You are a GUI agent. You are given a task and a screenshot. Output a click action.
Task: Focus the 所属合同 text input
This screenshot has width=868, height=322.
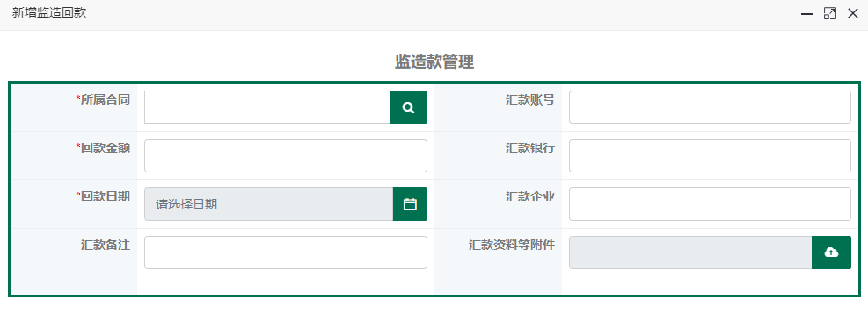[x=267, y=107]
